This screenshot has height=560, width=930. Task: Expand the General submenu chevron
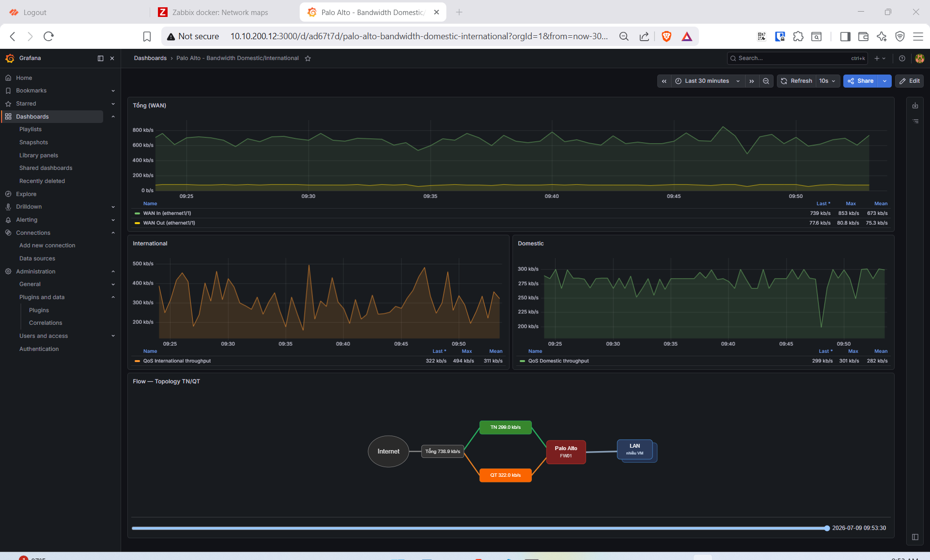(113, 284)
